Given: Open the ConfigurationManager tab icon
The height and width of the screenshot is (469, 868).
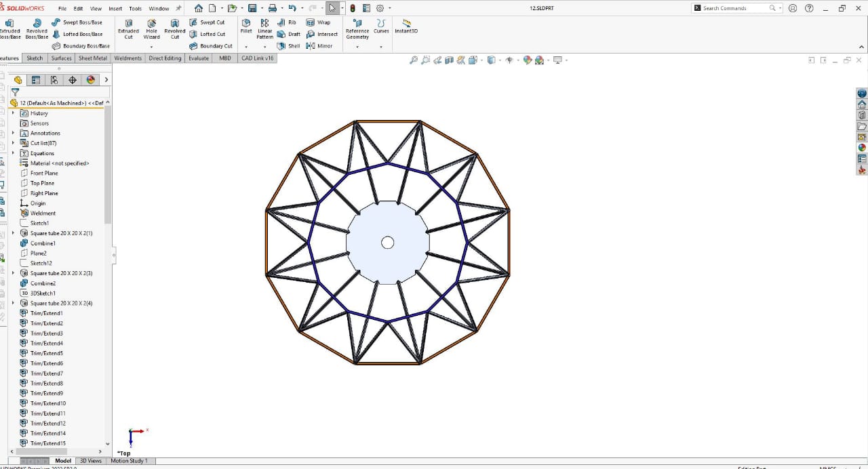Looking at the screenshot, I should (54, 80).
